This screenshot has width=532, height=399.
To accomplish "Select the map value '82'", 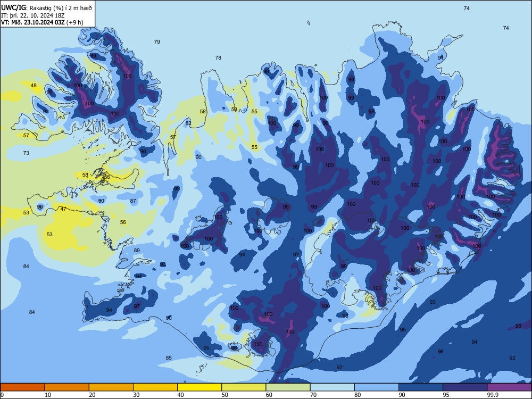I will click(188, 123).
